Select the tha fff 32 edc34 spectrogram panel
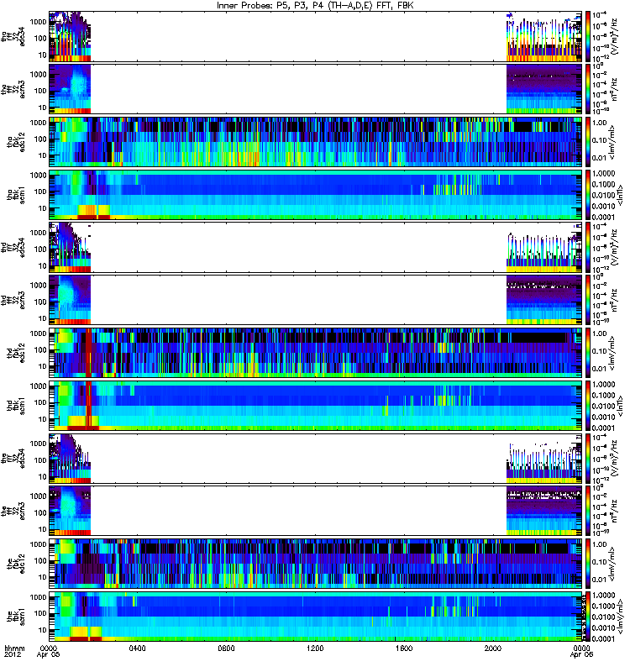The width and height of the screenshot is (630, 672). pyautogui.click(x=316, y=36)
